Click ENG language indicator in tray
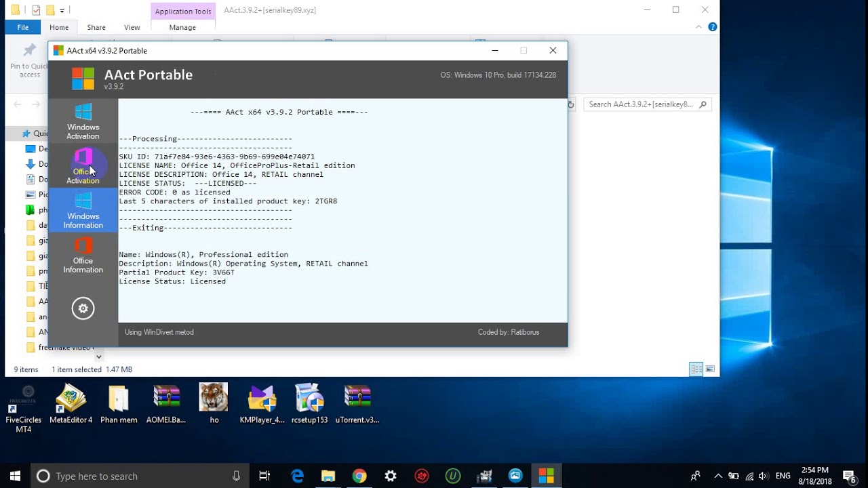 (x=783, y=476)
